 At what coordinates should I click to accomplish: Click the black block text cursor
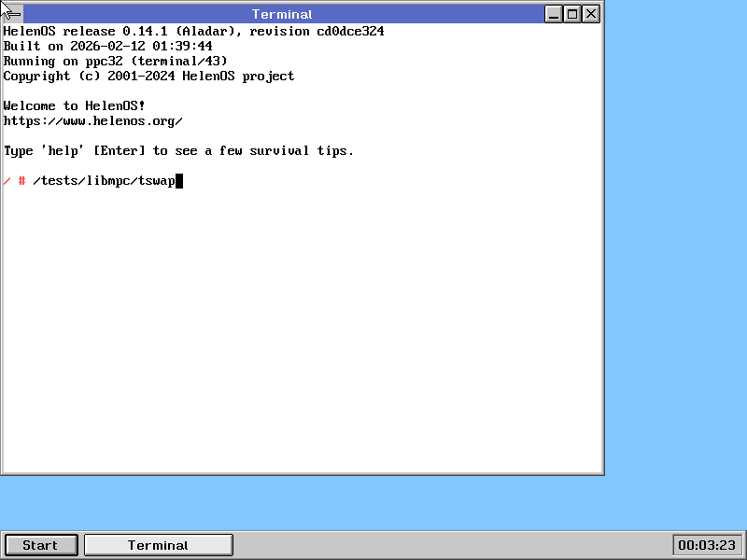(x=179, y=181)
